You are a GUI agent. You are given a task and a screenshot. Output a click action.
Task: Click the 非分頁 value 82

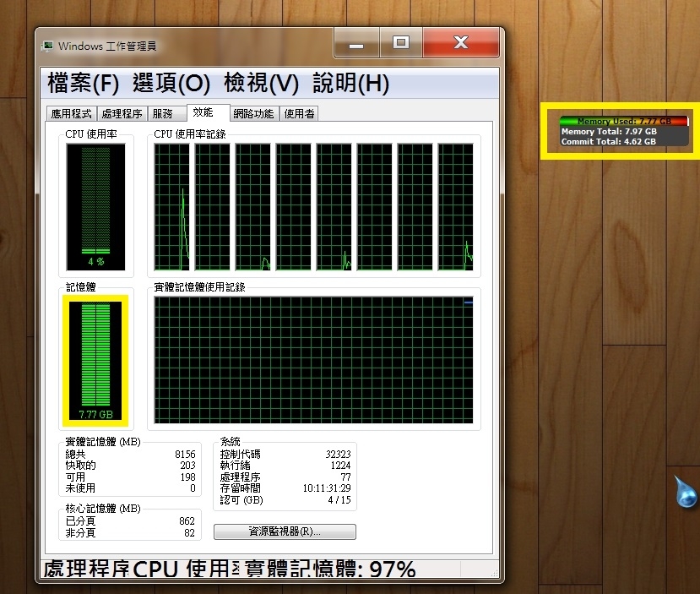(190, 533)
